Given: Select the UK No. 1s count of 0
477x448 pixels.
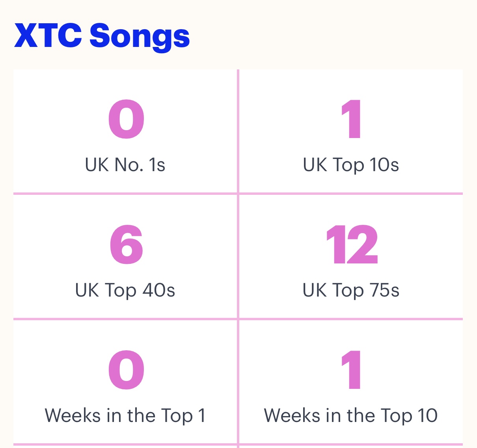Looking at the screenshot, I should click(126, 119).
